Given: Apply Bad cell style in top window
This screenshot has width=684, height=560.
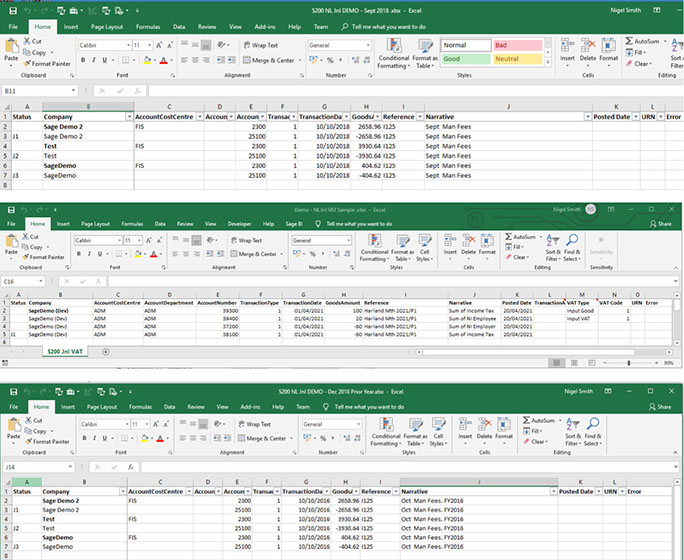Looking at the screenshot, I should [518, 45].
